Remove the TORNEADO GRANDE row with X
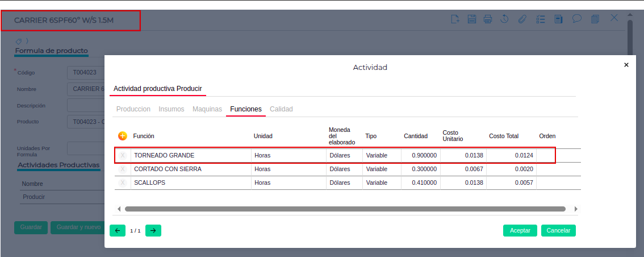Screen dimensions: 644x257 [x=123, y=155]
